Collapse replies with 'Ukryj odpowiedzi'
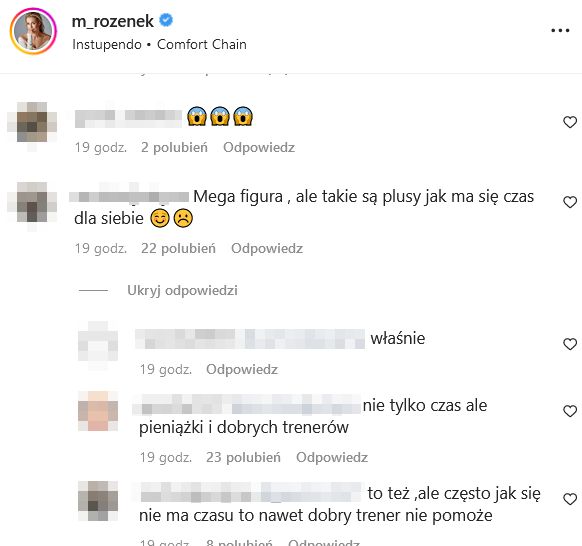Viewport: 582px width, 546px height. (182, 290)
